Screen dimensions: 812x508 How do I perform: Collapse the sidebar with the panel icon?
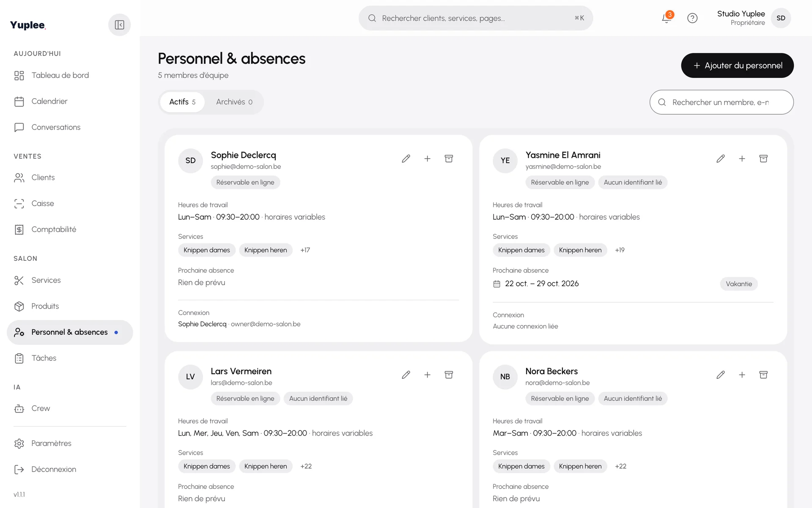[119, 25]
